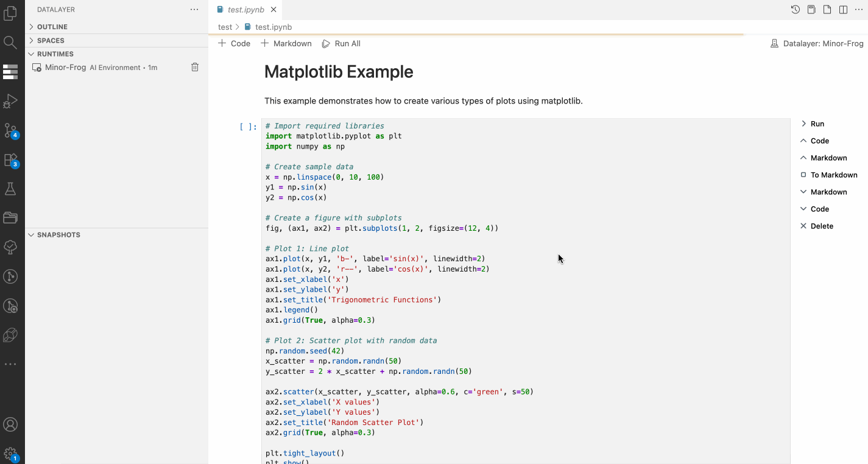The height and width of the screenshot is (464, 868).
Task: Click the timeline history icon in editor toolbar
Action: 796,10
